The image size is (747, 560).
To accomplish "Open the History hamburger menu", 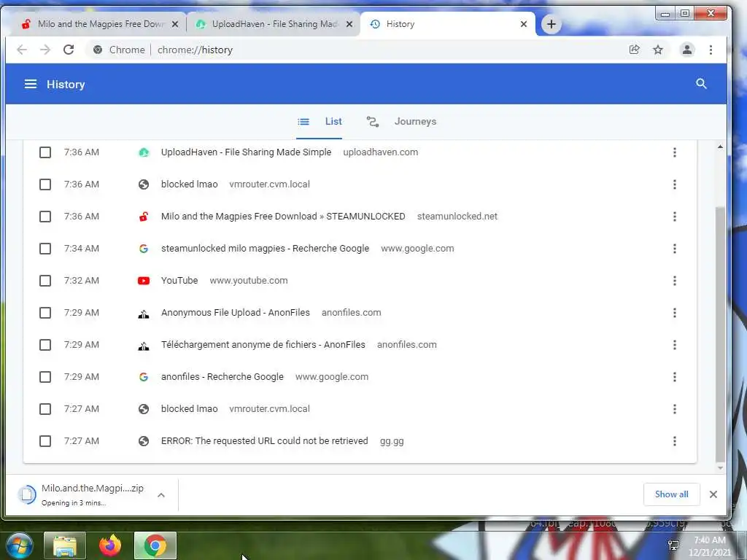I will coord(31,85).
